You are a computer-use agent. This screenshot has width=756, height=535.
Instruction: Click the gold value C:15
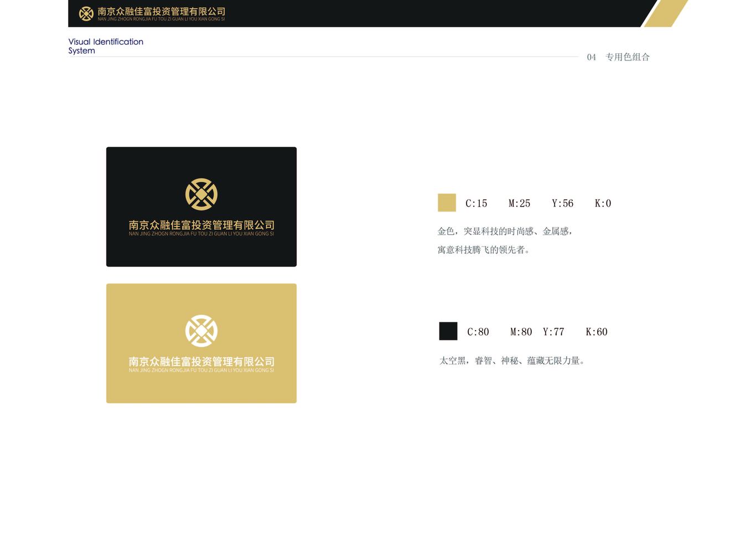tap(477, 203)
